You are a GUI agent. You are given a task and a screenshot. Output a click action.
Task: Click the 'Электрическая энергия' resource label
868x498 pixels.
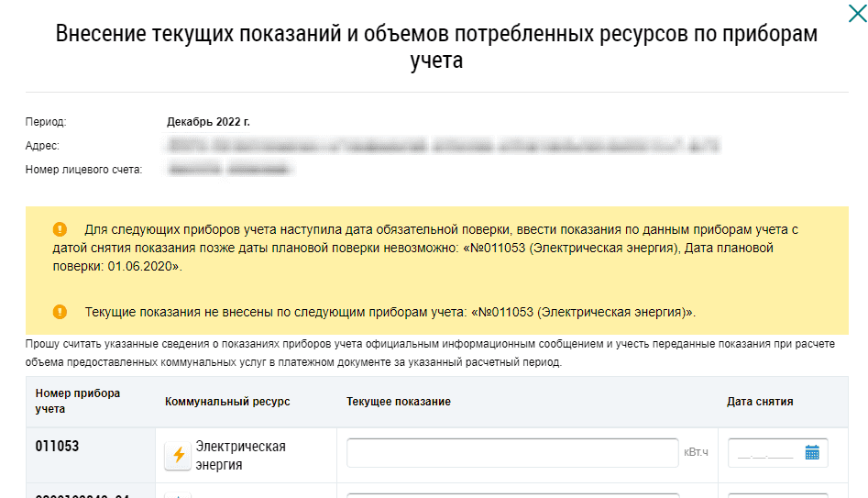[x=240, y=455]
